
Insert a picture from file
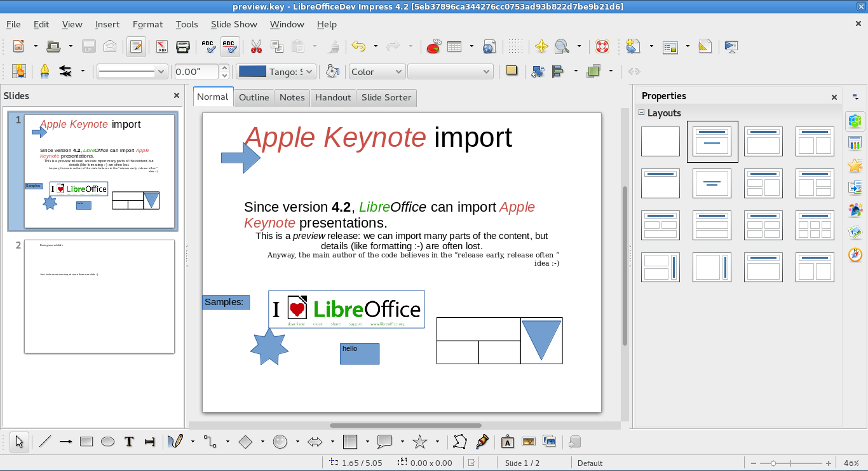click(x=528, y=442)
